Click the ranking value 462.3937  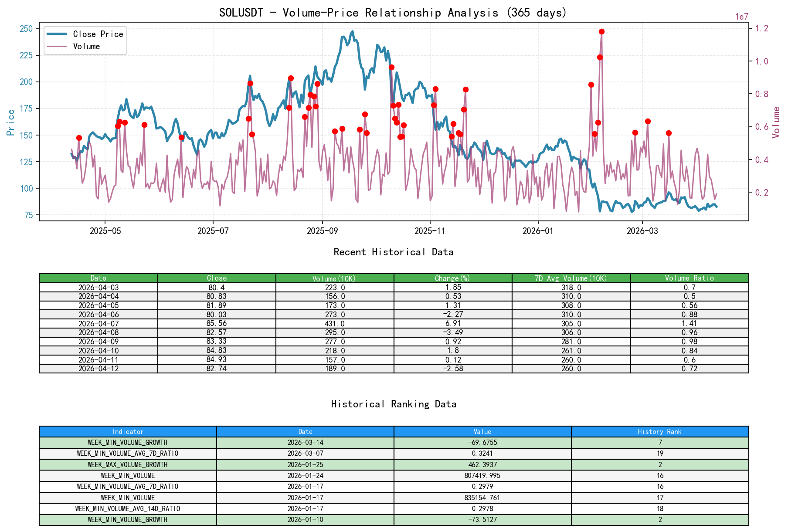(482, 464)
